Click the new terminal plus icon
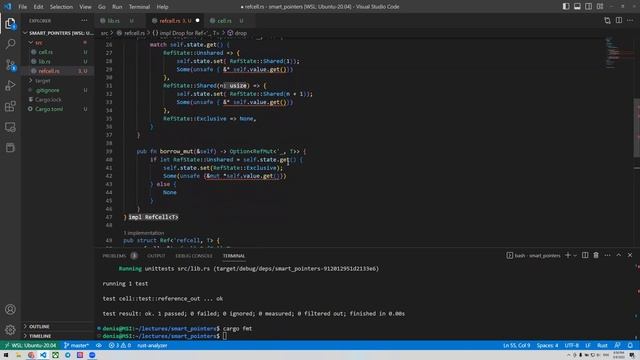The width and height of the screenshot is (640, 360). 567,255
